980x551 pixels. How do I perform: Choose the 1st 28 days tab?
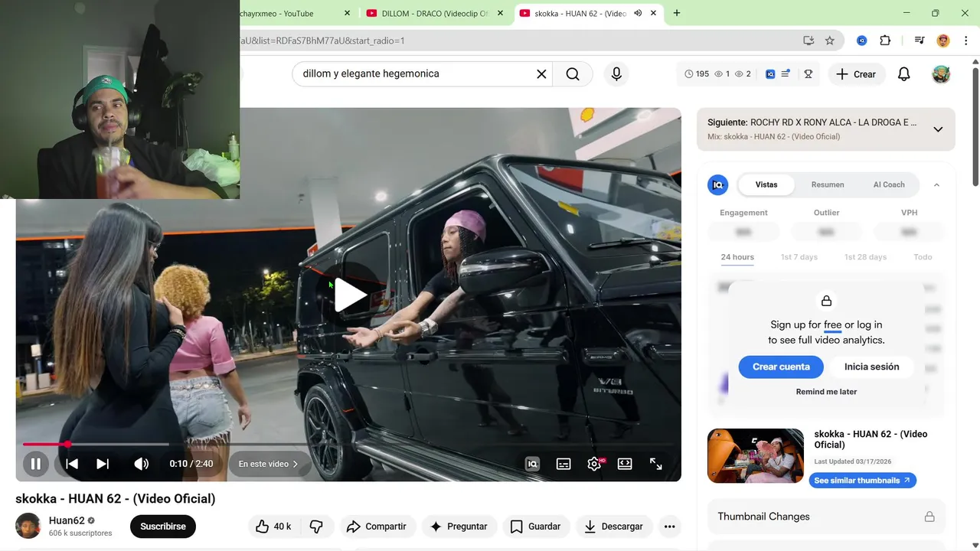point(866,257)
